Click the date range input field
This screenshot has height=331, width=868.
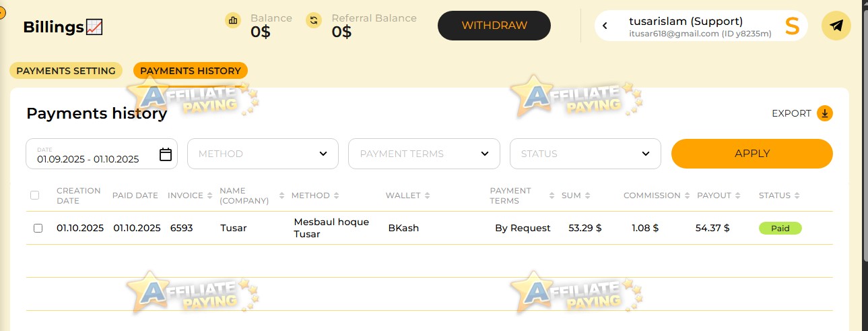(x=102, y=154)
